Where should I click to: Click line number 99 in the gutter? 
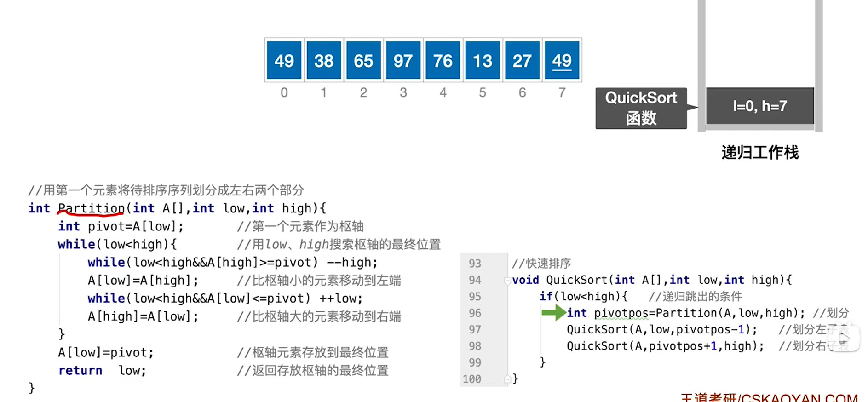tap(475, 363)
